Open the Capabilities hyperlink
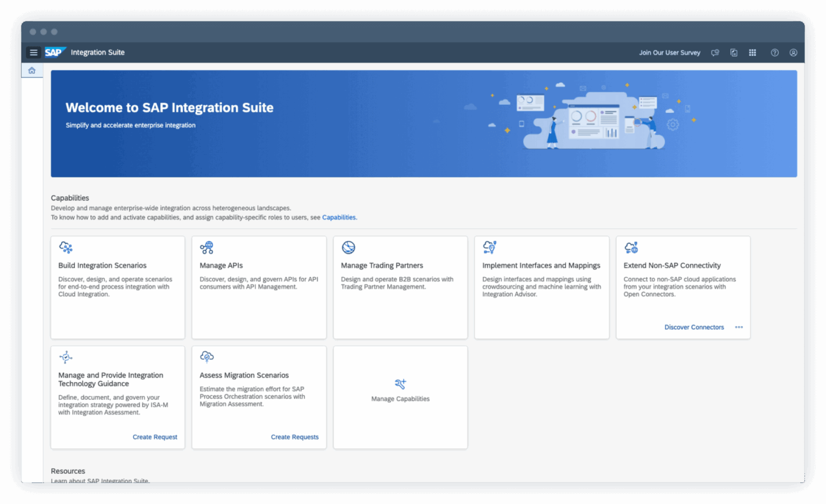Screen dimensions: 826x504 [339, 217]
